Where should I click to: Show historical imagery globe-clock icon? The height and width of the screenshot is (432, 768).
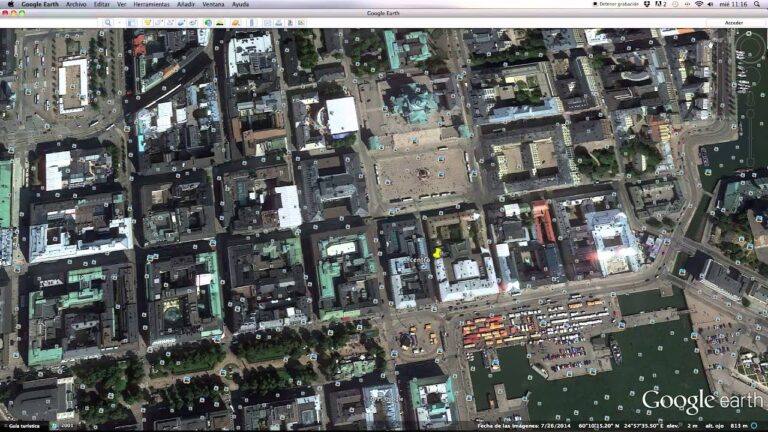208,23
